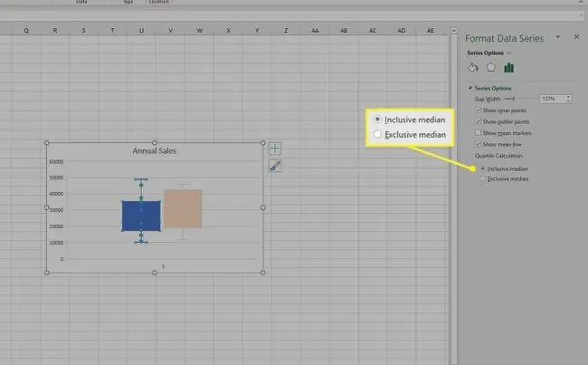This screenshot has width=588, height=365.
Task: Click the 30000 axis label
Action: click(x=56, y=210)
